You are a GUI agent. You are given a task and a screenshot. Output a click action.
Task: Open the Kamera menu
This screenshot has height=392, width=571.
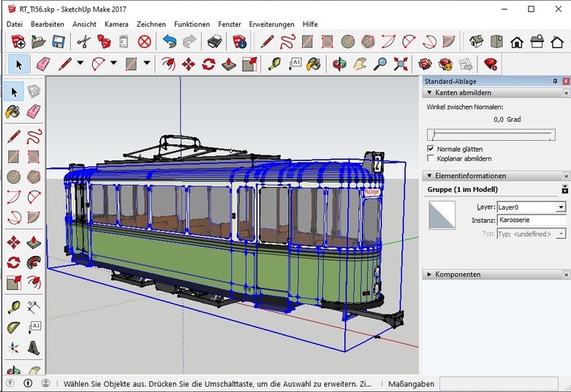116,24
